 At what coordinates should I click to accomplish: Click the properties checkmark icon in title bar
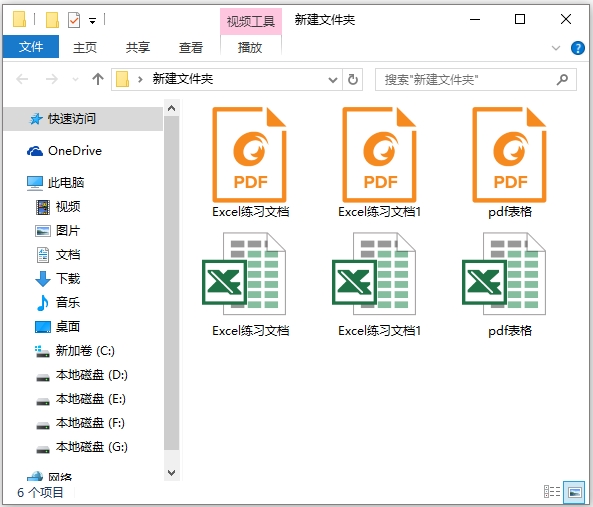(74, 20)
